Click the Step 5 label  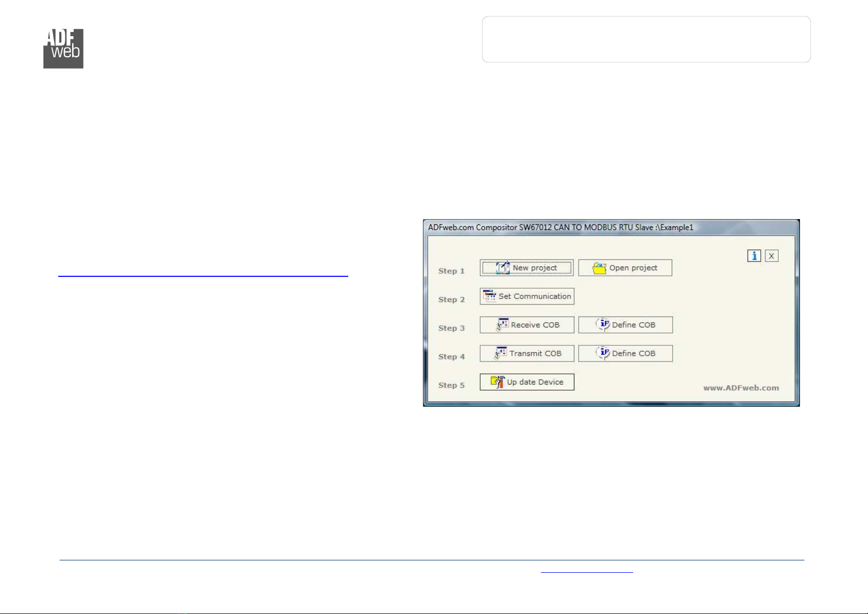pyautogui.click(x=451, y=385)
